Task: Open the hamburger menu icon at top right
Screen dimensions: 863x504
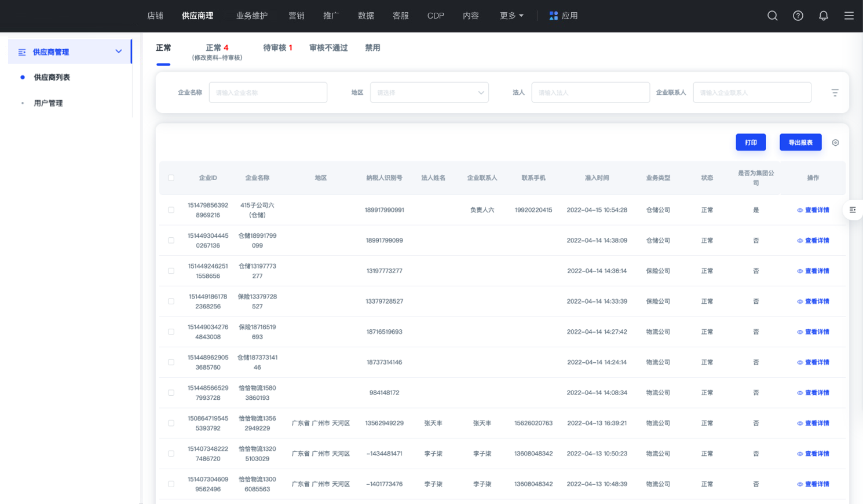Action: [849, 16]
